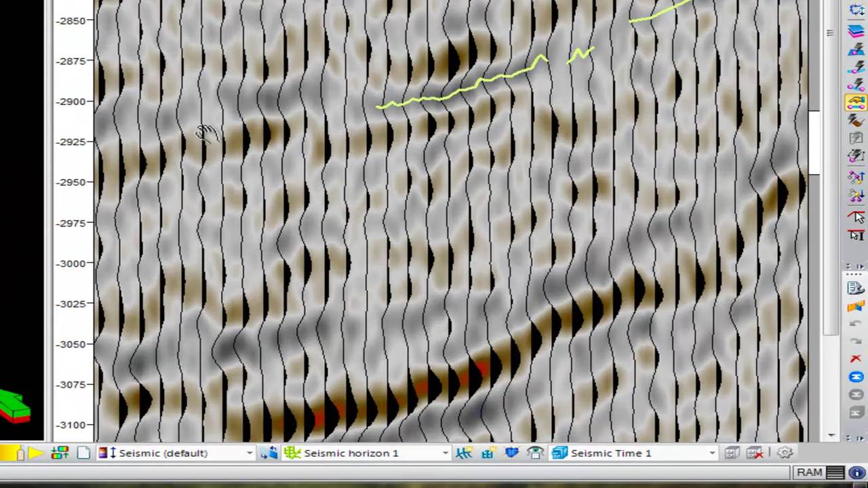Open the Seismic Time 1 dropdown
868x488 pixels.
pyautogui.click(x=634, y=453)
